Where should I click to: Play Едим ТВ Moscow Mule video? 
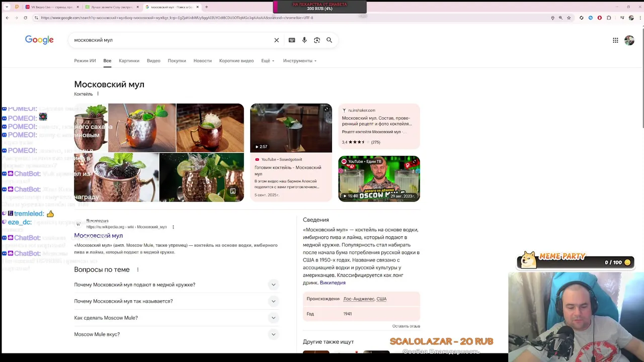(x=379, y=178)
